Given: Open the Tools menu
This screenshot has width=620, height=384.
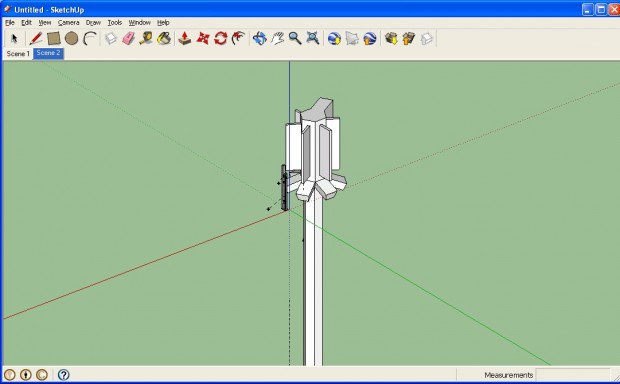Looking at the screenshot, I should coord(115,23).
